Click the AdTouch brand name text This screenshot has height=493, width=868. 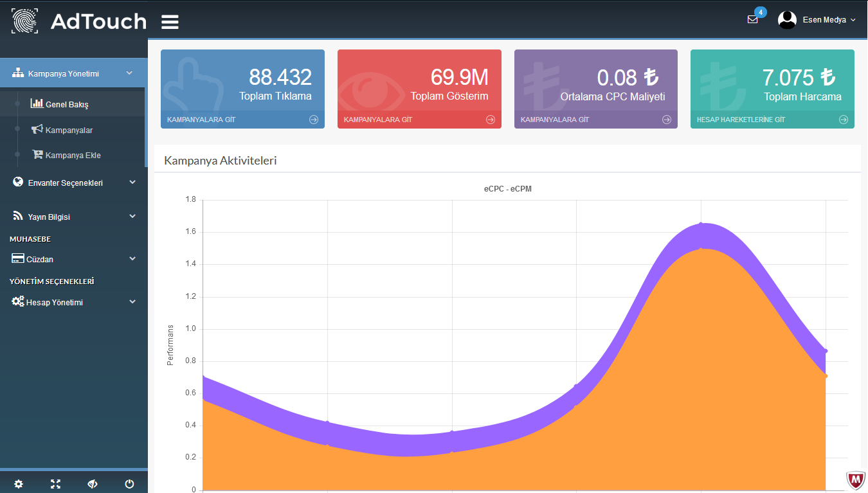pyautogui.click(x=98, y=21)
